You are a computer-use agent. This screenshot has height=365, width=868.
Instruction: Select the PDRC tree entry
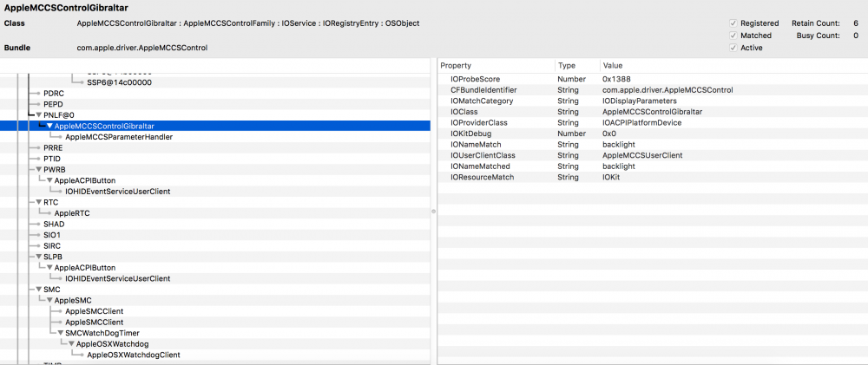coord(53,94)
